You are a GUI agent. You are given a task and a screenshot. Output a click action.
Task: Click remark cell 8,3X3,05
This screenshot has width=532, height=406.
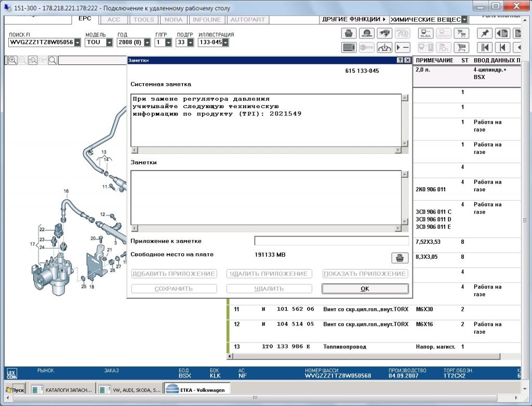pyautogui.click(x=427, y=257)
